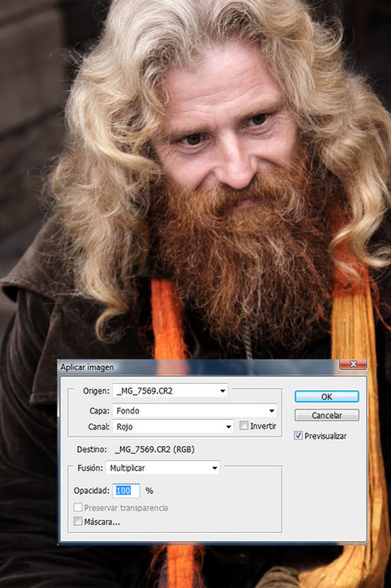Click the Cancelar button

pyautogui.click(x=327, y=415)
